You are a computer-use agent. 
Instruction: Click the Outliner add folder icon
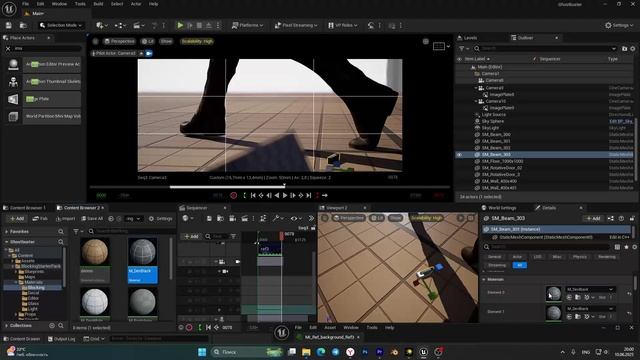coord(624,49)
